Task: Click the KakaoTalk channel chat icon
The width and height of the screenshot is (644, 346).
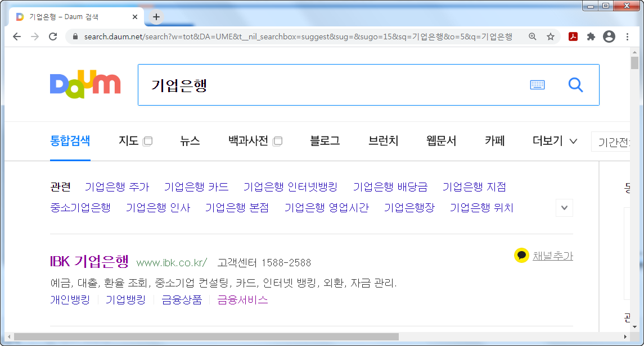Action: click(x=521, y=256)
